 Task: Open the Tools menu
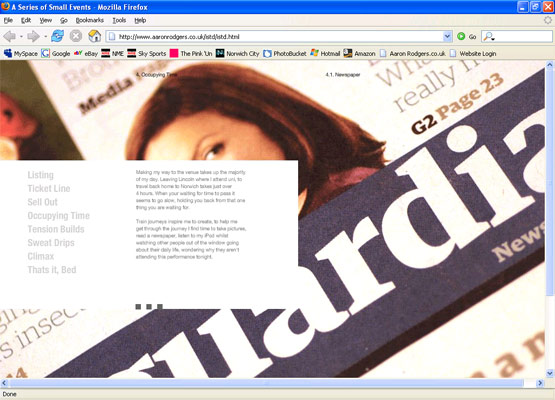119,20
